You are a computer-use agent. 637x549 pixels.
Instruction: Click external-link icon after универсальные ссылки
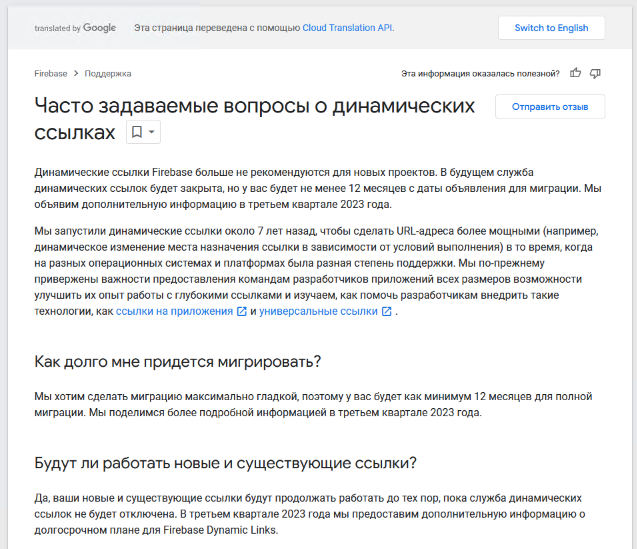(386, 311)
